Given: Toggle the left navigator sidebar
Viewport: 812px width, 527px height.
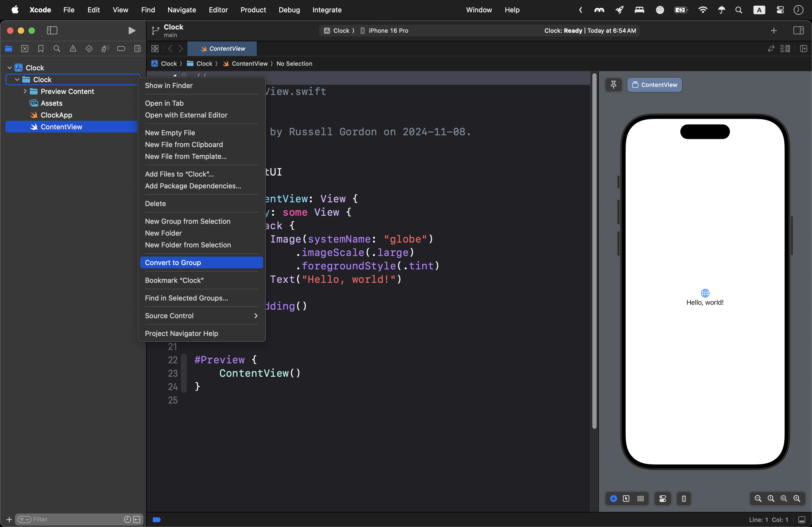Looking at the screenshot, I should click(52, 31).
